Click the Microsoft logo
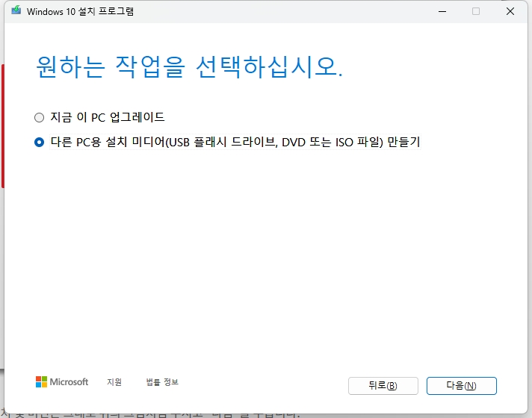The image size is (532, 418). pyautogui.click(x=62, y=382)
